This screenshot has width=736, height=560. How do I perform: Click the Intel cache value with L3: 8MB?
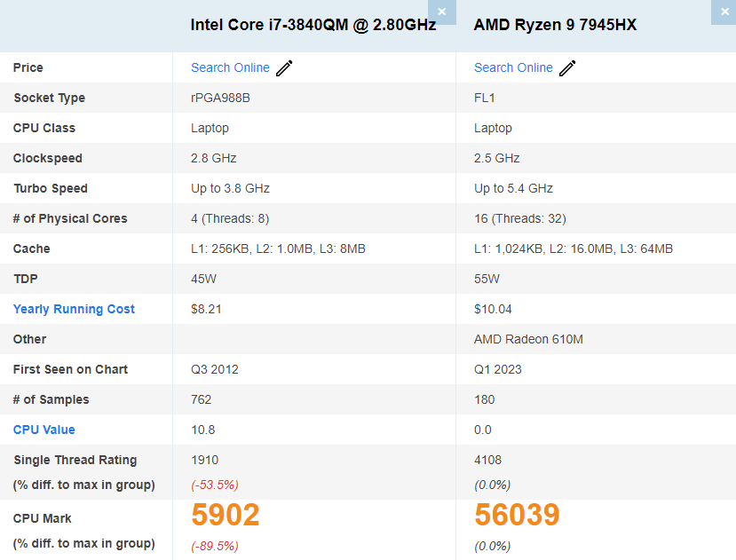click(278, 248)
